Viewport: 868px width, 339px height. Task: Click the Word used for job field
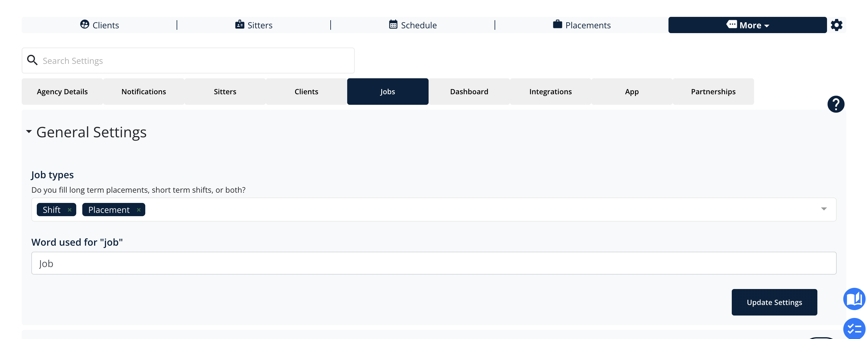[434, 263]
